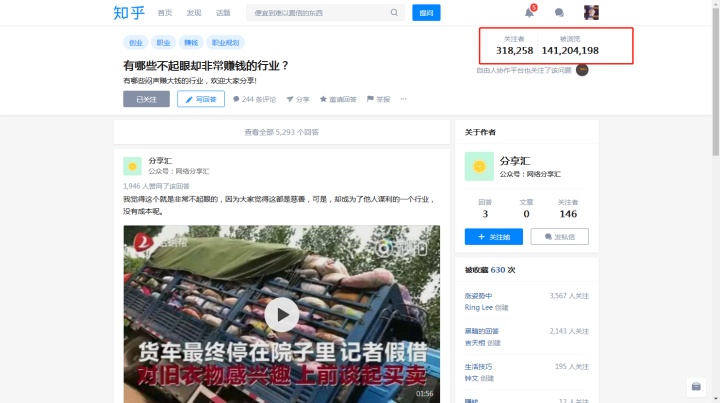Open the author's 文章 count 0

(526, 209)
